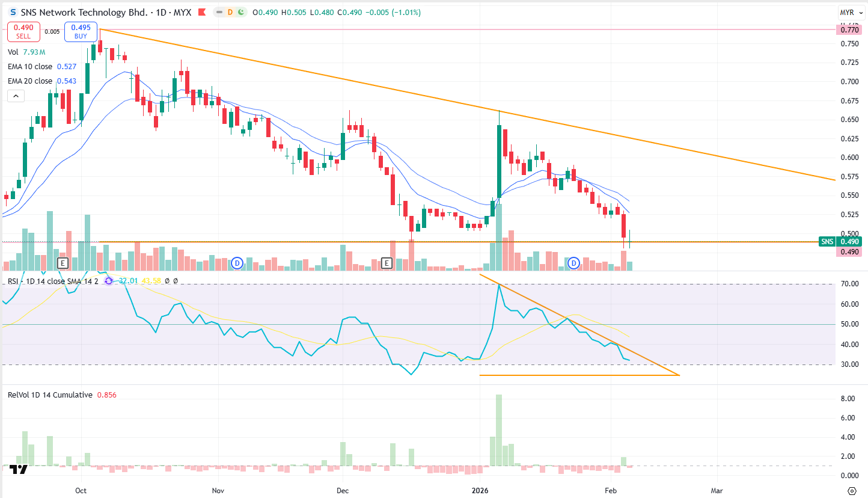
Task: Click the December earnings E marker
Action: 387,263
